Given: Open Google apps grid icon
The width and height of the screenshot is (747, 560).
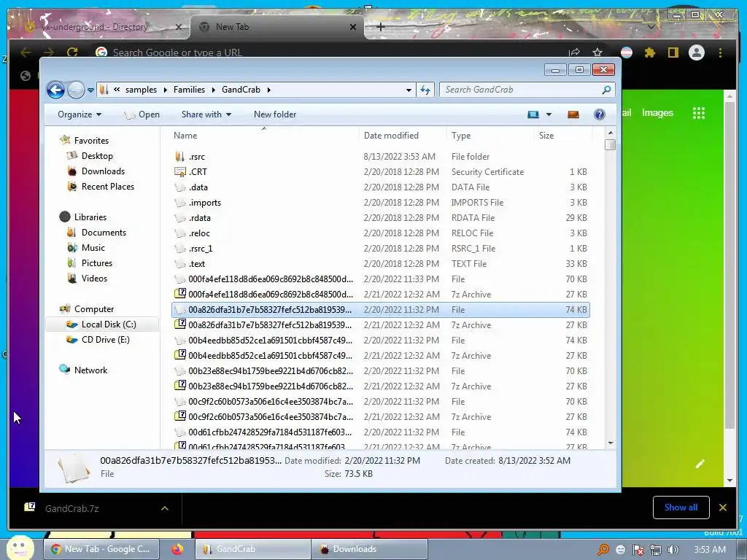Looking at the screenshot, I should click(698, 113).
